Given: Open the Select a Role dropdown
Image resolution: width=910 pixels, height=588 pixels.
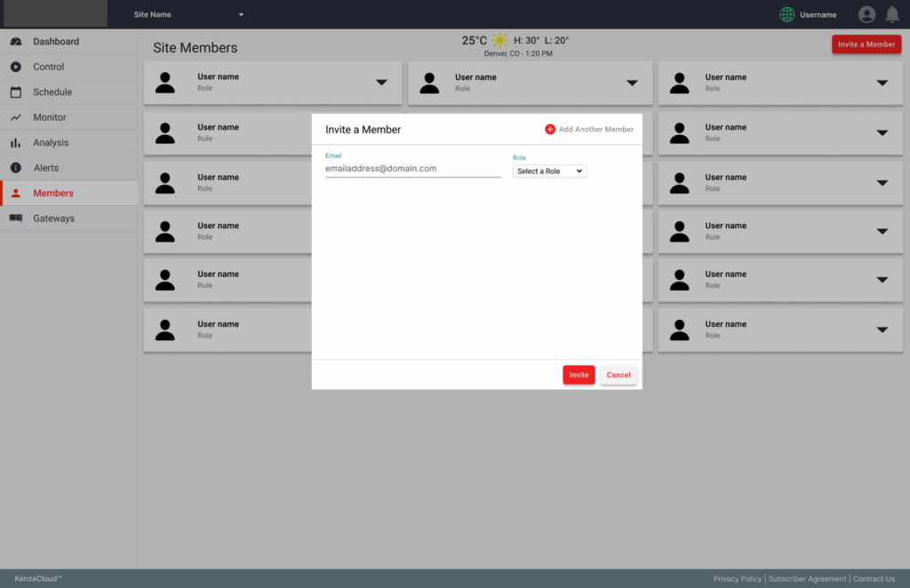Looking at the screenshot, I should pyautogui.click(x=549, y=171).
